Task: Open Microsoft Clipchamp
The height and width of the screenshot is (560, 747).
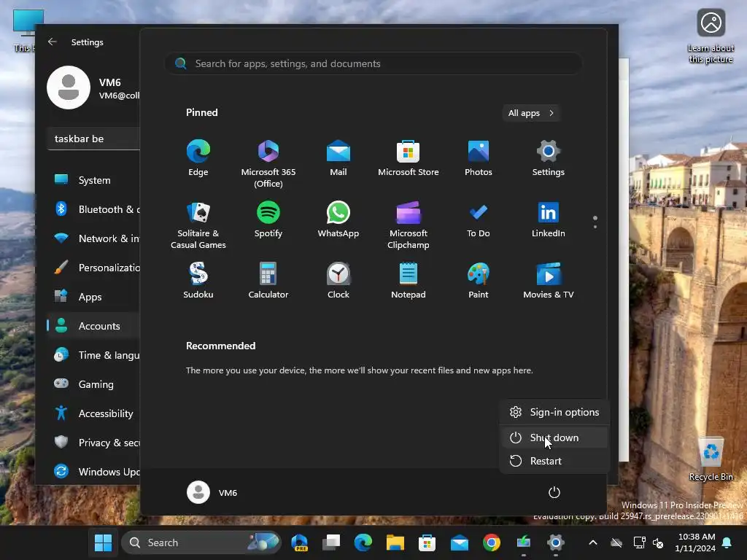Action: coord(409,225)
